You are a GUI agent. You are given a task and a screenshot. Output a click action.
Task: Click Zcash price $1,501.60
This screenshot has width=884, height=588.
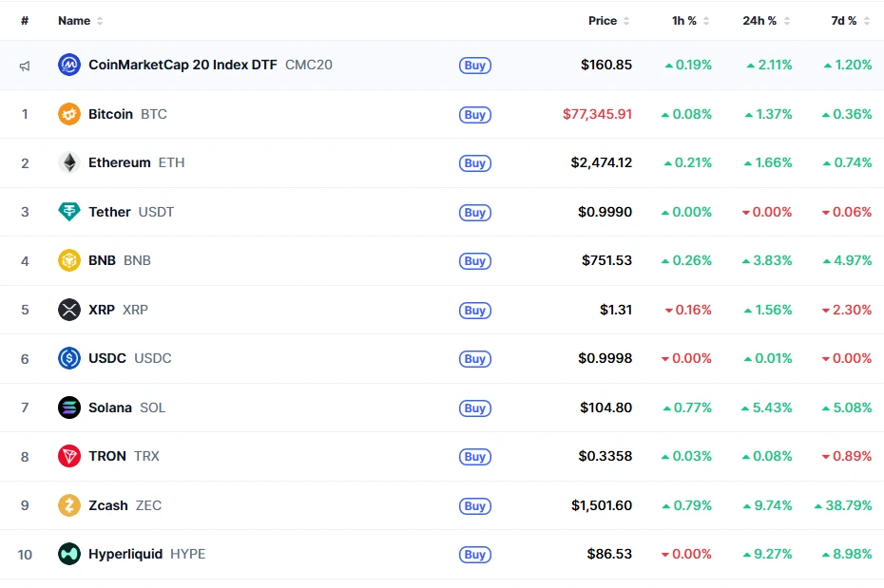(x=602, y=505)
